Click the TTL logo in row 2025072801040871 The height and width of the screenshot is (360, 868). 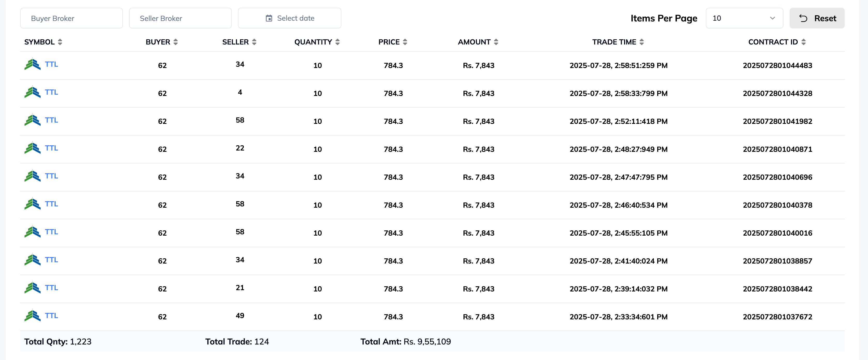pos(32,148)
